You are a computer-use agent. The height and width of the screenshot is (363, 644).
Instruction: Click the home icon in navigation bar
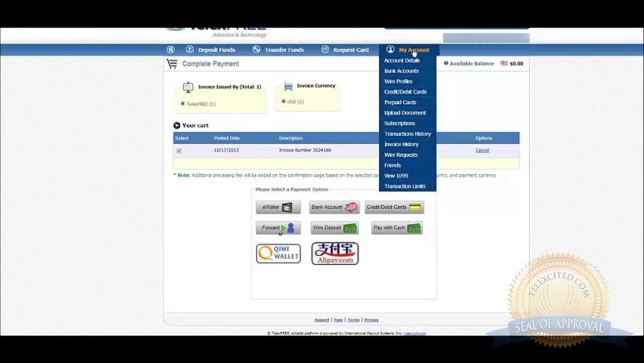tap(171, 49)
